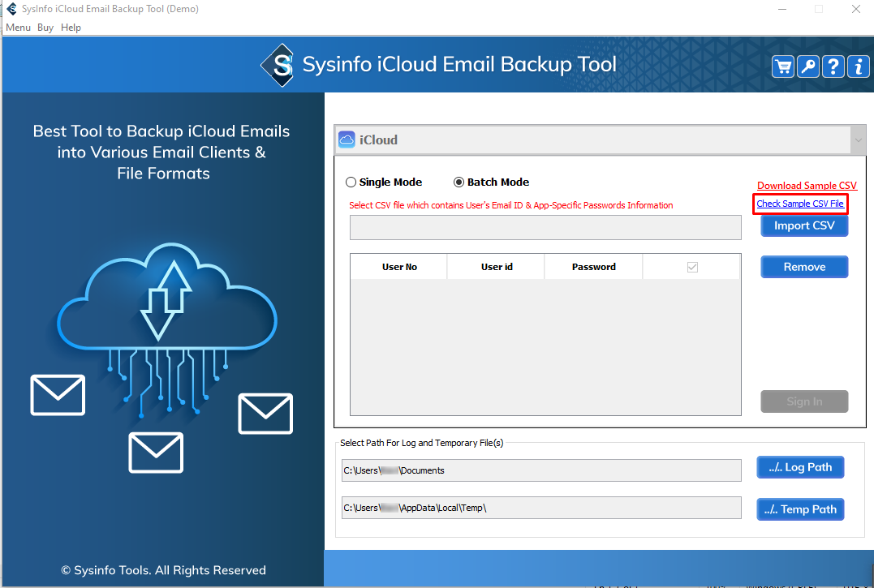Viewport: 874px width, 588px height.
Task: Select Batch Mode radio button
Action: tap(459, 182)
